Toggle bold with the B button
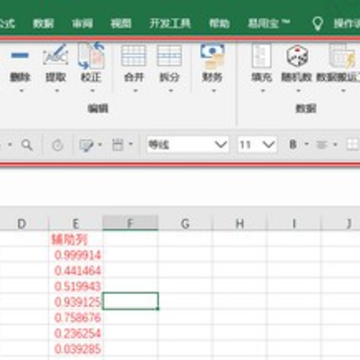The height and width of the screenshot is (360, 360). click(293, 145)
